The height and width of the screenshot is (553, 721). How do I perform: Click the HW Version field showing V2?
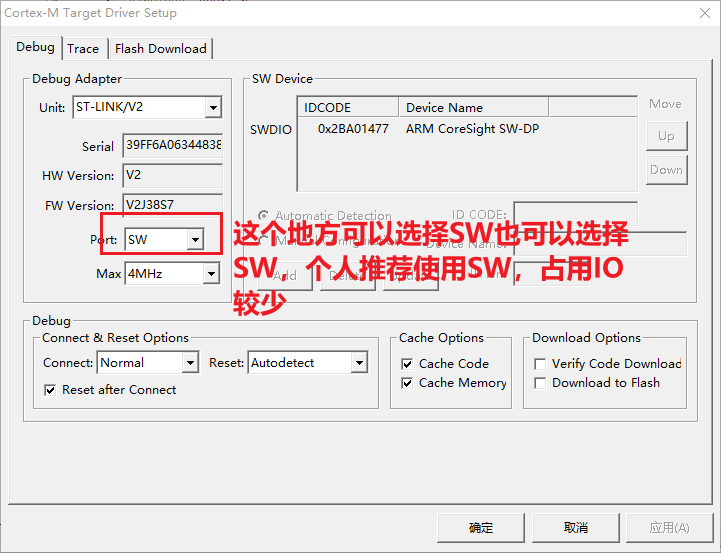tap(172, 175)
